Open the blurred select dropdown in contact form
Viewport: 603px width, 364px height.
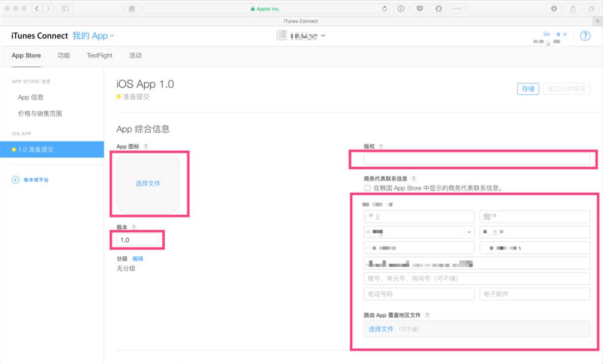(419, 232)
